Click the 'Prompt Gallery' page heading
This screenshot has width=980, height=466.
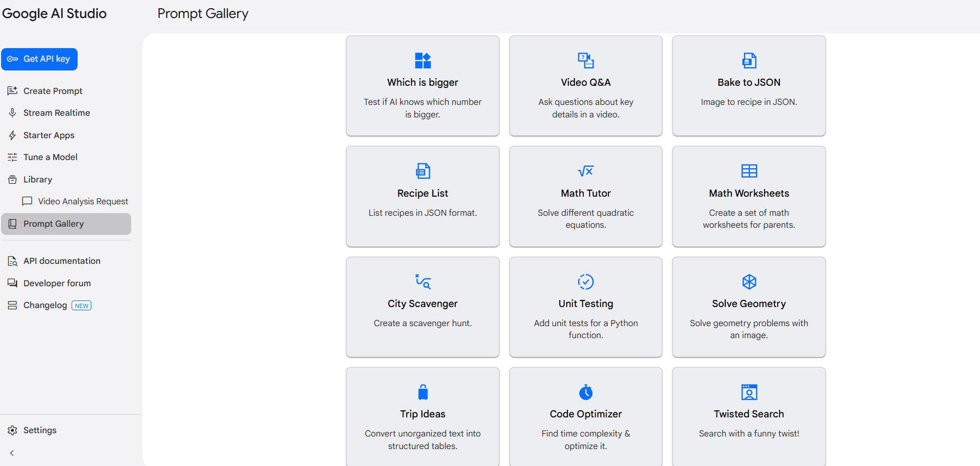pos(203,14)
